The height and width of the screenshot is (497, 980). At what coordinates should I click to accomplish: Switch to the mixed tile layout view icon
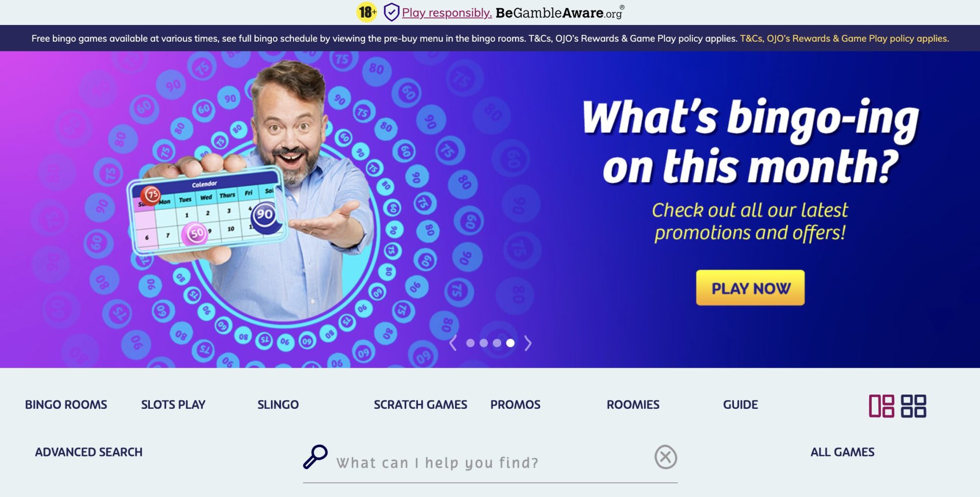click(882, 406)
